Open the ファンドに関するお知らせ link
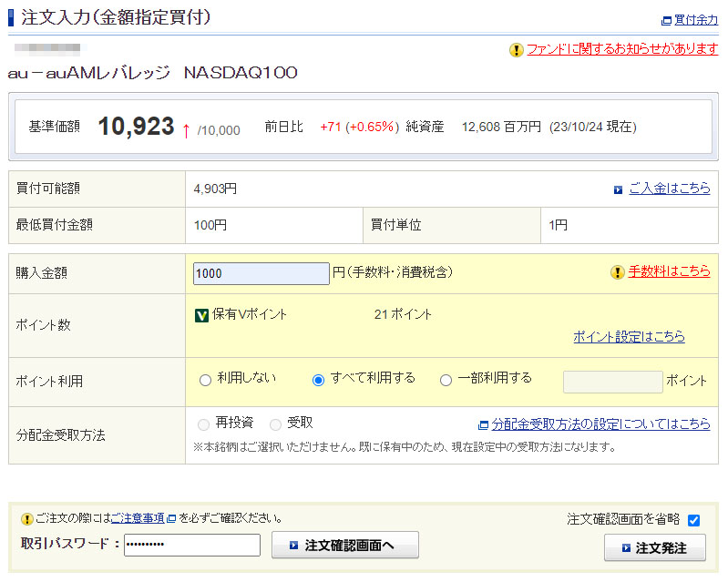The width and height of the screenshot is (728, 582). point(622,49)
